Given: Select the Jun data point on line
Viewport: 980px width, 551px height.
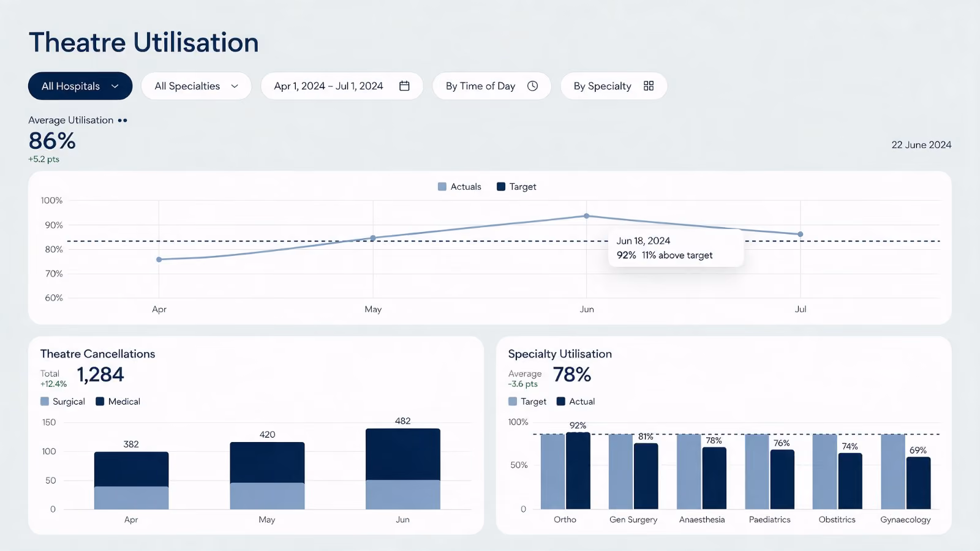Looking at the screenshot, I should point(587,216).
